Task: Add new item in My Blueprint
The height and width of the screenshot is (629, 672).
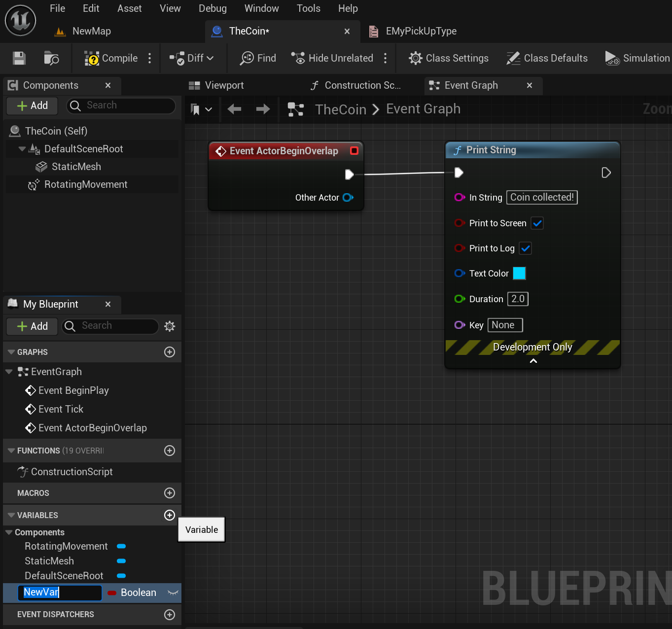Action: pos(32,326)
